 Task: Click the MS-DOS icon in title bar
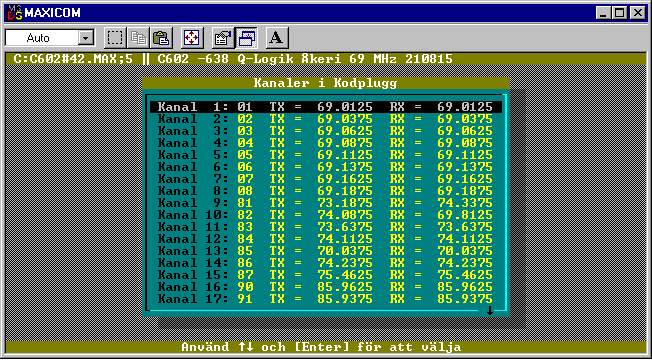tap(13, 13)
